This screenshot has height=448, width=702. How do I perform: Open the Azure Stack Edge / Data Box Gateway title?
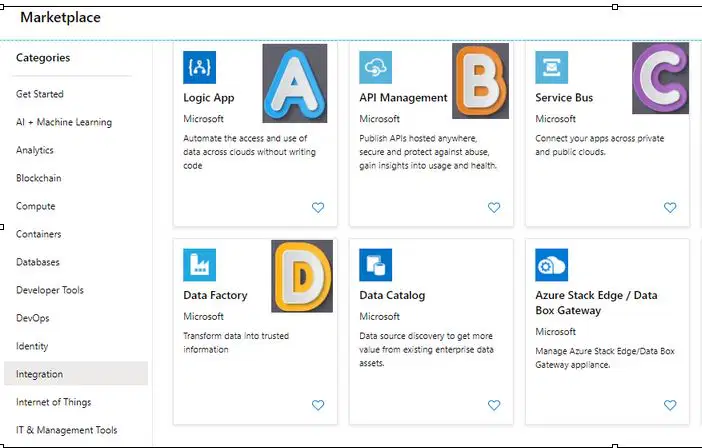596,303
